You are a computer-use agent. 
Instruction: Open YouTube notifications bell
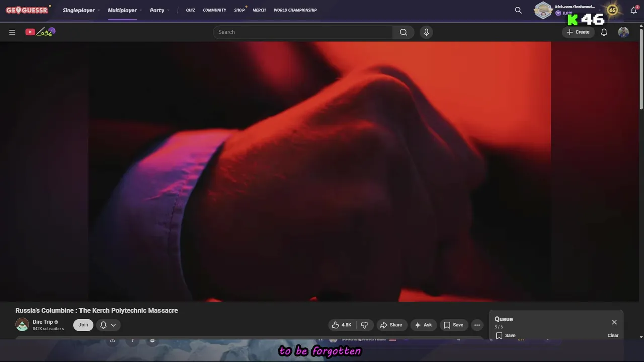604,32
